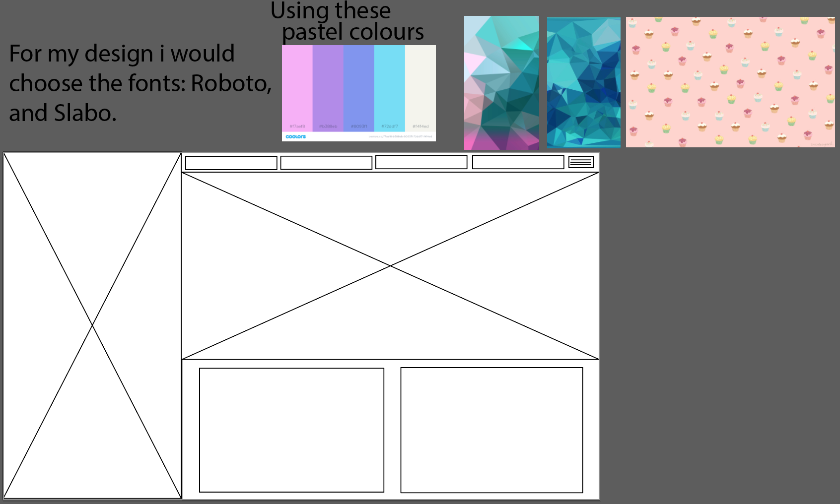Click the "Using these pastel colours" heading
Screen dimensions: 840x504
347,21
